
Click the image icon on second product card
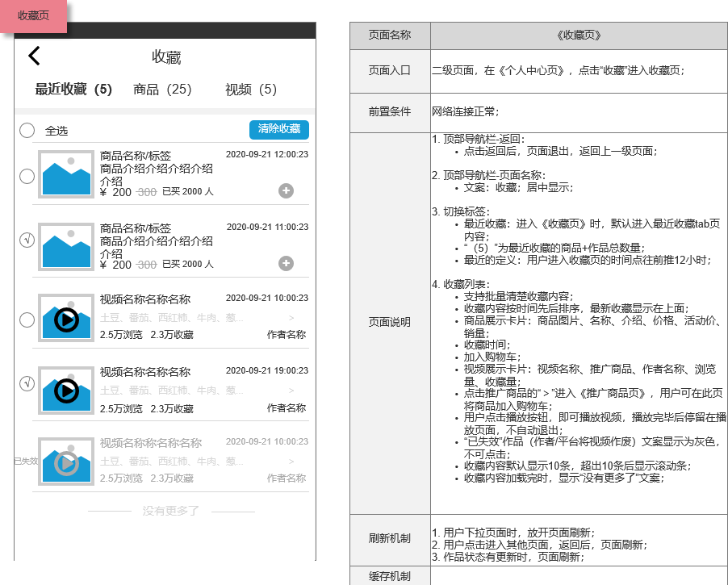coord(65,244)
